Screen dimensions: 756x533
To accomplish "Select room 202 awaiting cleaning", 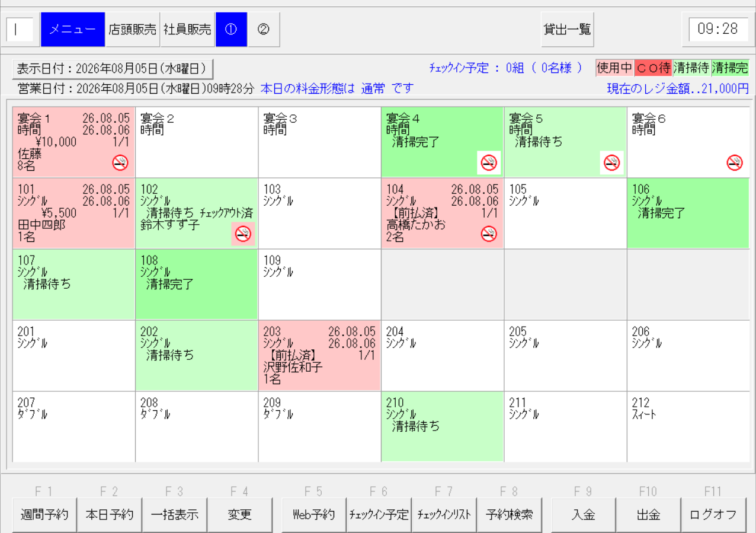I will pyautogui.click(x=197, y=356).
